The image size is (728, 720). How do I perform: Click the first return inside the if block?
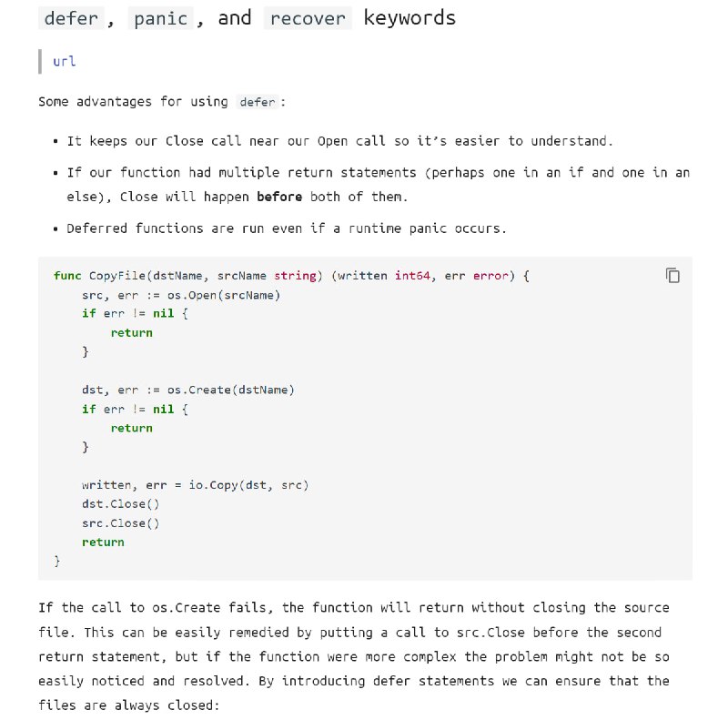click(131, 332)
